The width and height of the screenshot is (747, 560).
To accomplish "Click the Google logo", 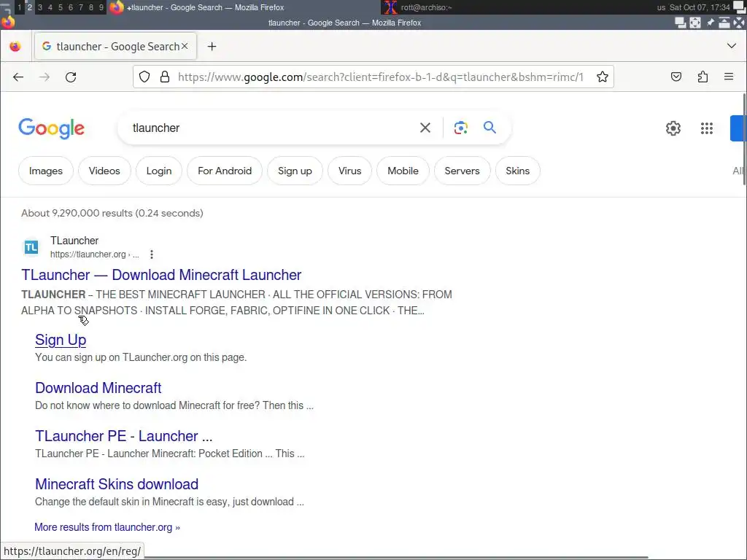I will pyautogui.click(x=52, y=128).
